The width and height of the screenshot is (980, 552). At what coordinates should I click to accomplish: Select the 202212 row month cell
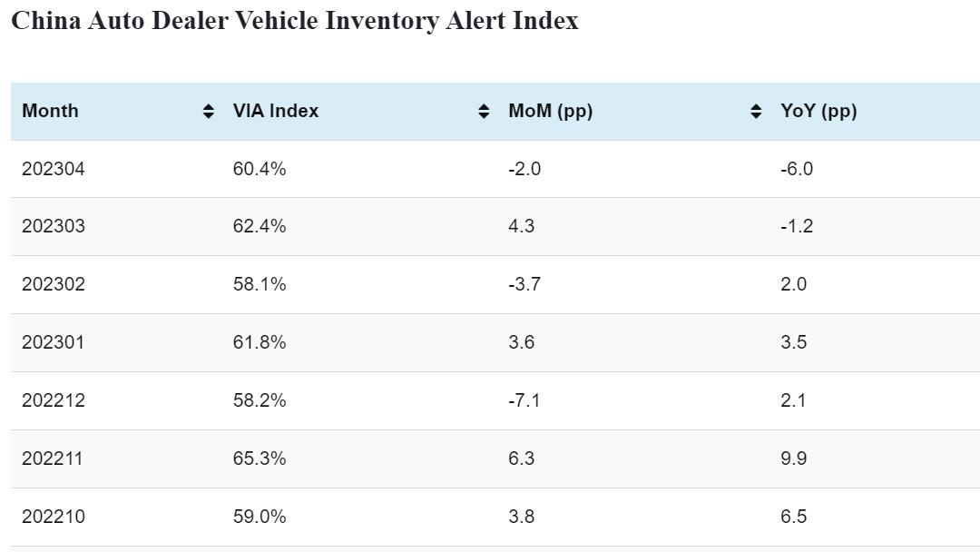54,400
